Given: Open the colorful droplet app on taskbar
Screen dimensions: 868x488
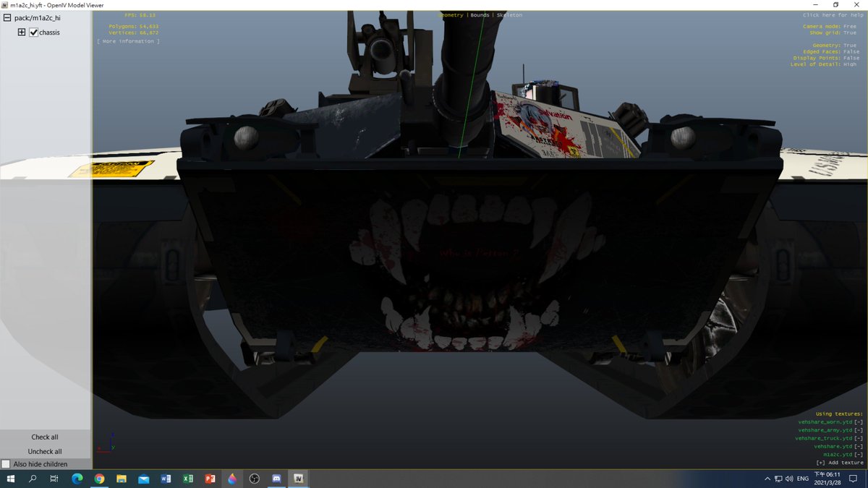Looking at the screenshot, I should (232, 479).
